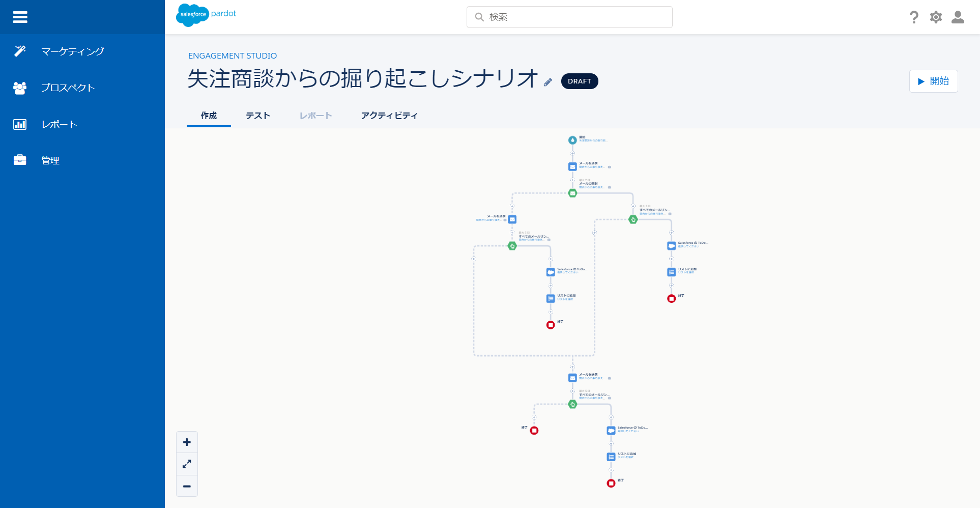The width and height of the screenshot is (980, 508).
Task: Select the メールを送信 step on the left branch
Action: 512,219
